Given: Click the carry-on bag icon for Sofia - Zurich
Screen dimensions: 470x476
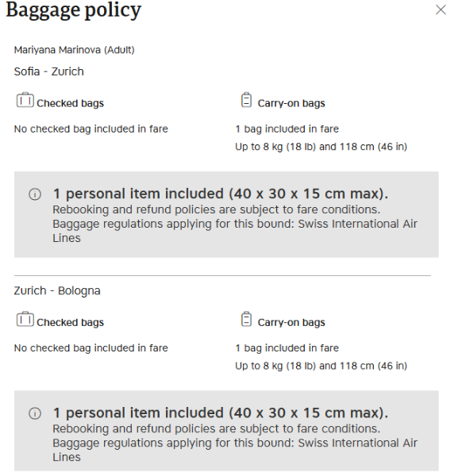Looking at the screenshot, I should pos(246,100).
